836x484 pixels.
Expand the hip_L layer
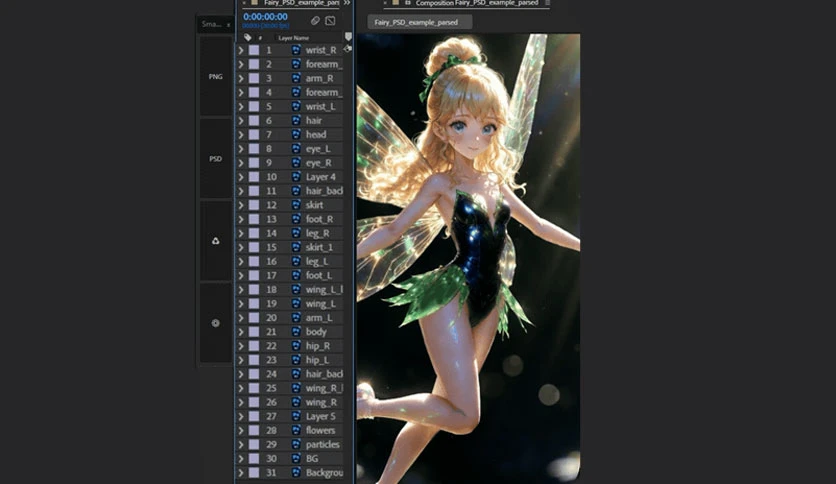[240, 360]
